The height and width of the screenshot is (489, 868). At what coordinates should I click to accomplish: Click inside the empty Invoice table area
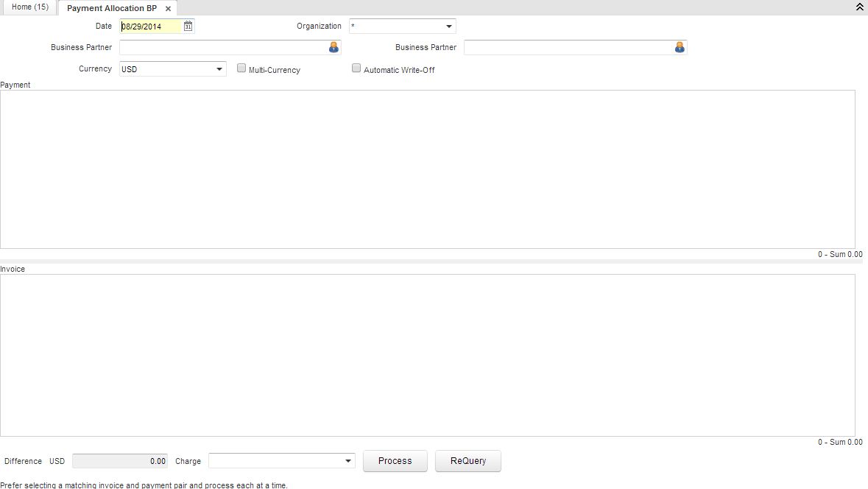427,355
